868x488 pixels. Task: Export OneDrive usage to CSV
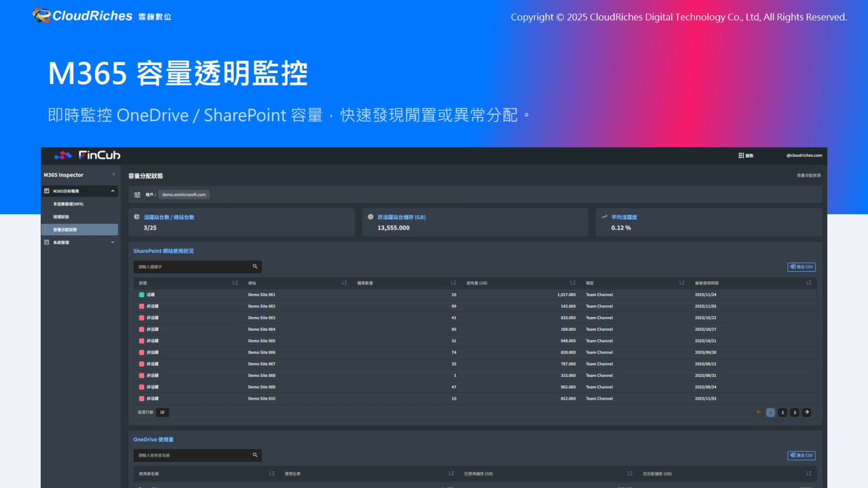click(801, 455)
